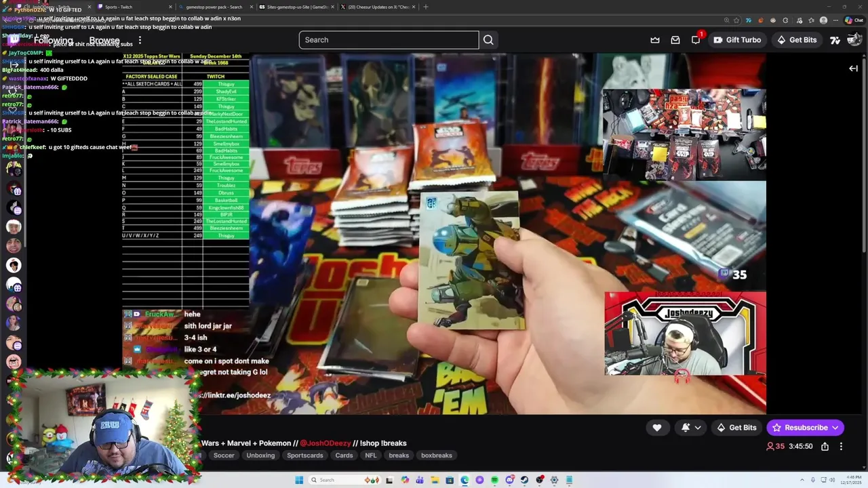Focus the Twitch Search input field
Image resolution: width=868 pixels, height=488 pixels.
389,40
